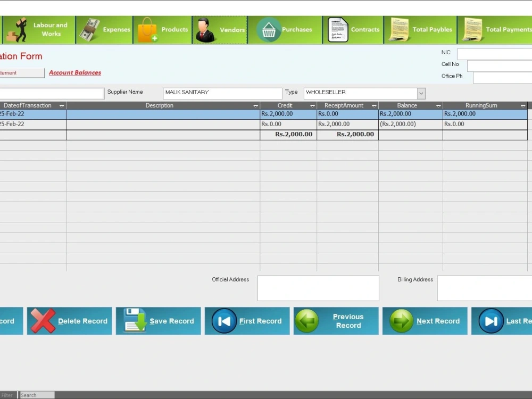Image resolution: width=532 pixels, height=399 pixels.
Task: Switch to the Products tab label
Action: point(174,29)
